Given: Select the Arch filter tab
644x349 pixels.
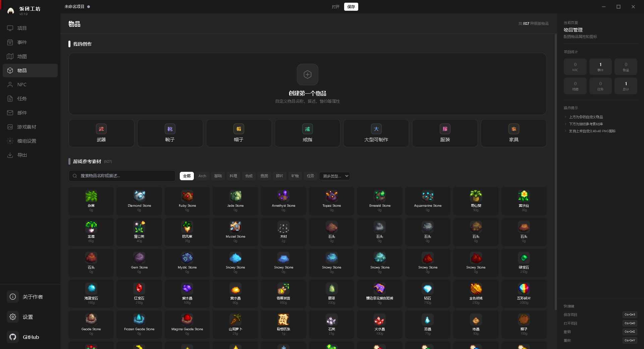Looking at the screenshot, I should [x=202, y=176].
